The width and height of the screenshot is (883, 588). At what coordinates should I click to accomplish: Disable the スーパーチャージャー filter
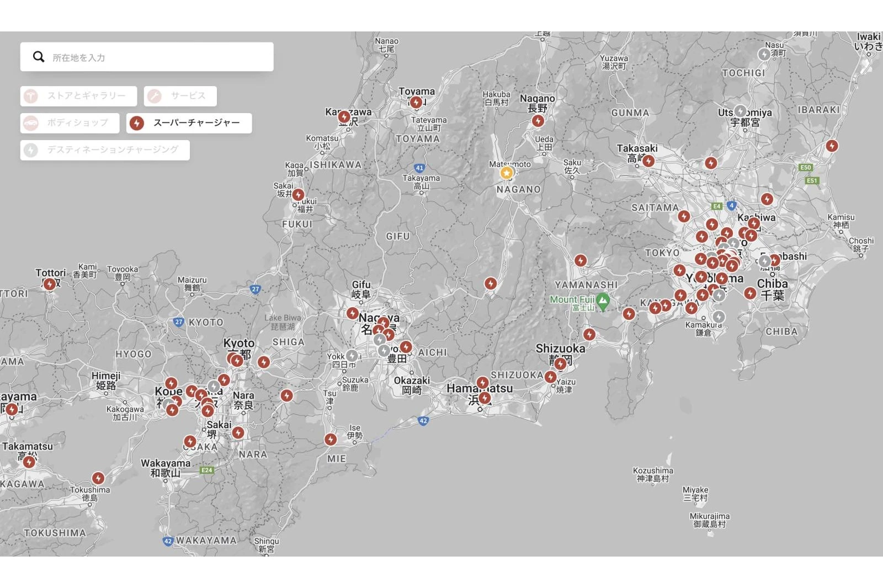point(189,123)
